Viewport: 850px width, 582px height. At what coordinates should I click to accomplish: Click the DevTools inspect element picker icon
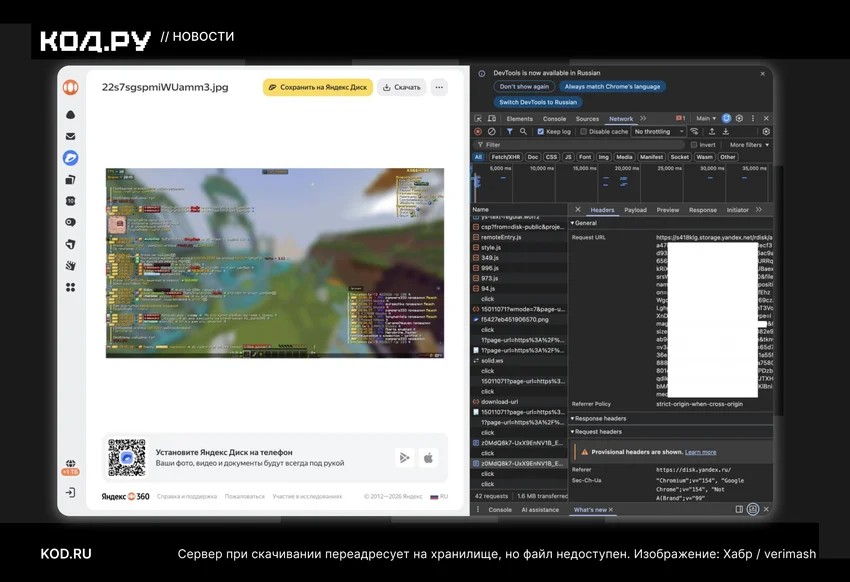tap(478, 118)
